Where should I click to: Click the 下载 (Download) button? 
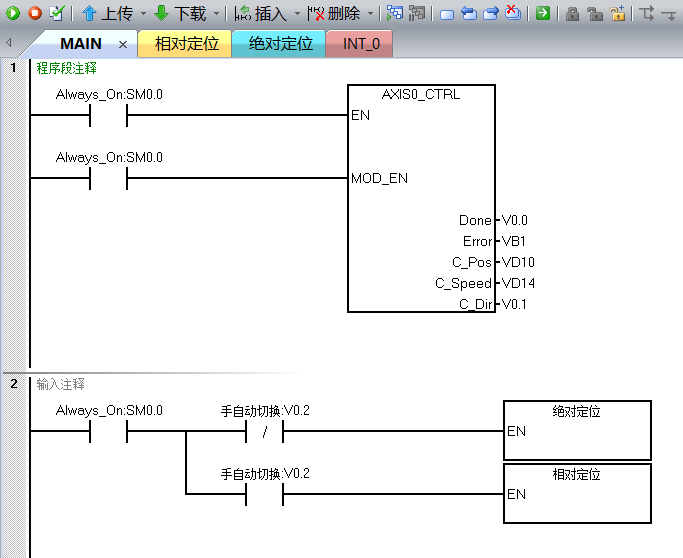click(x=181, y=14)
